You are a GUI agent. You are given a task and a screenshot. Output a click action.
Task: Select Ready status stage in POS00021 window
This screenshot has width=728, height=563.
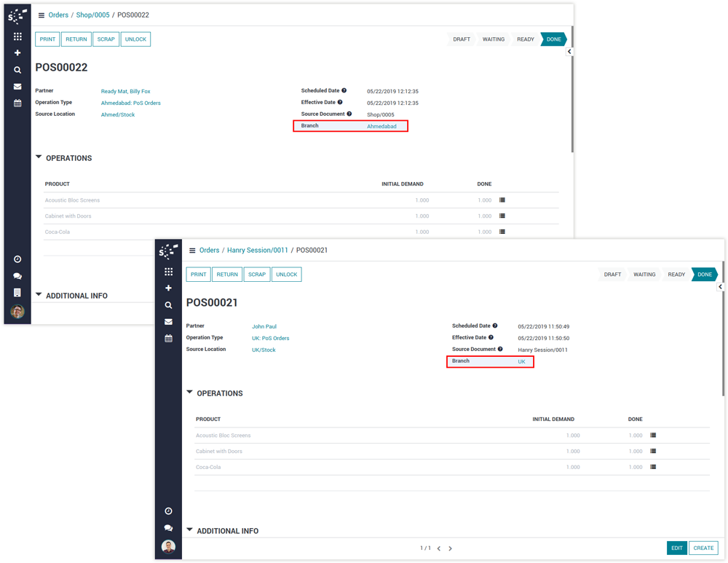point(676,275)
